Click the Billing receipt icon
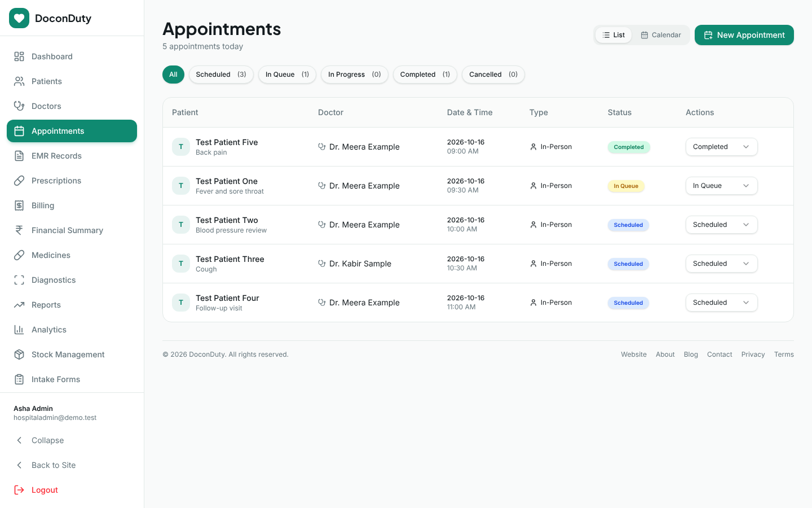 point(19,205)
